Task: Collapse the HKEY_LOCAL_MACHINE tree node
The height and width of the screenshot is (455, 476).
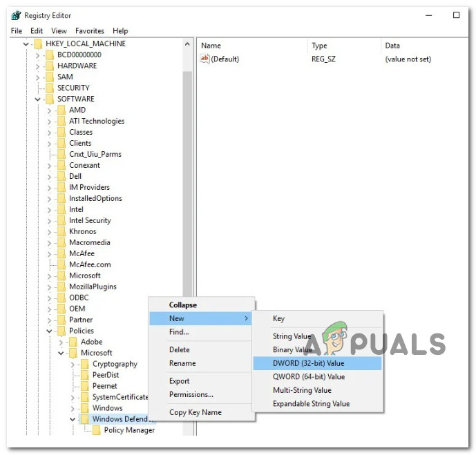Action: [x=26, y=44]
